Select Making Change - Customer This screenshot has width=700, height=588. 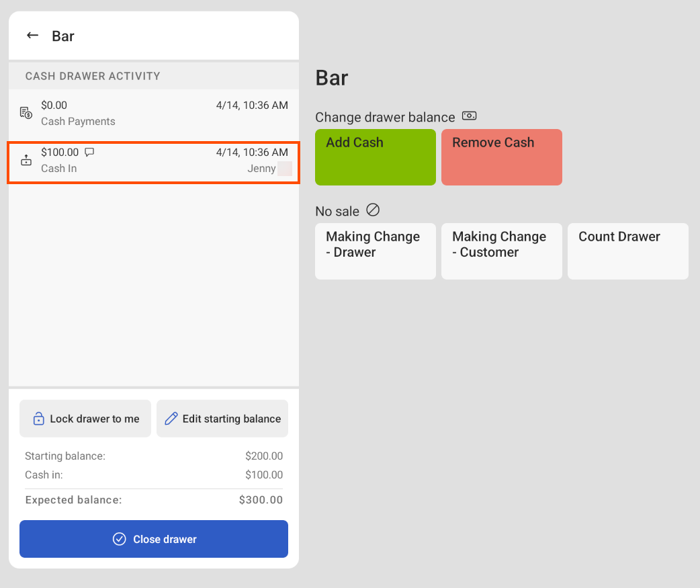pyautogui.click(x=502, y=251)
